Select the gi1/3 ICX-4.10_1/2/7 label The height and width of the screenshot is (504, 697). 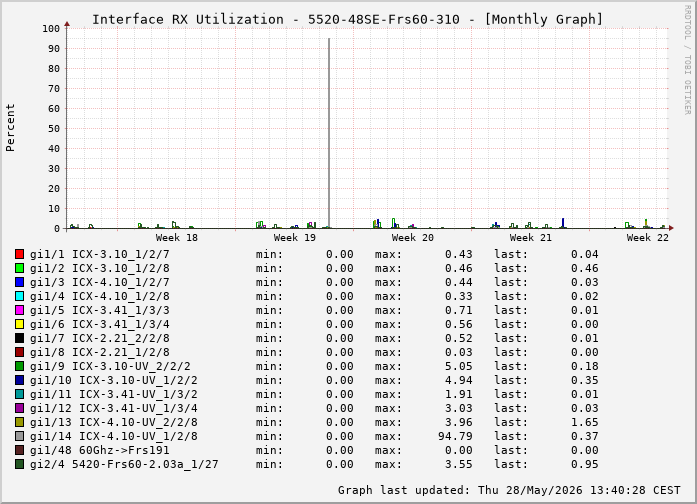click(100, 282)
